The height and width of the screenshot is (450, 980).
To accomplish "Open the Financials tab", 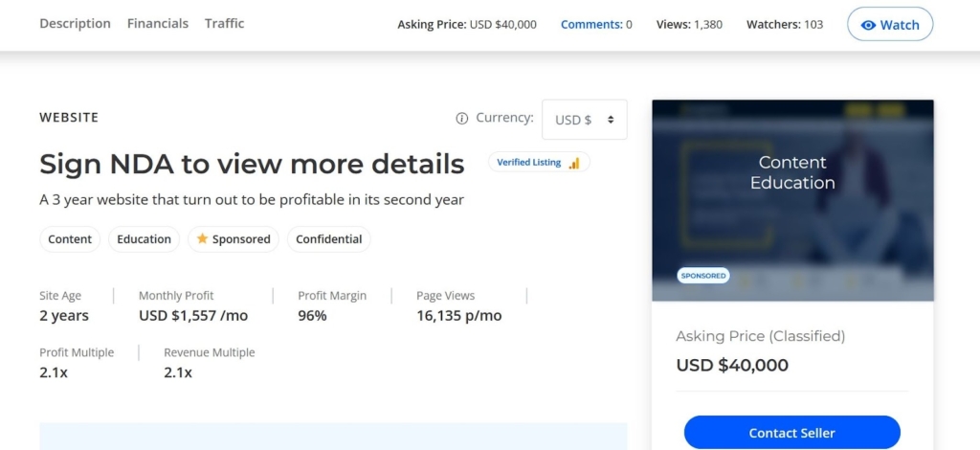I will tap(158, 23).
